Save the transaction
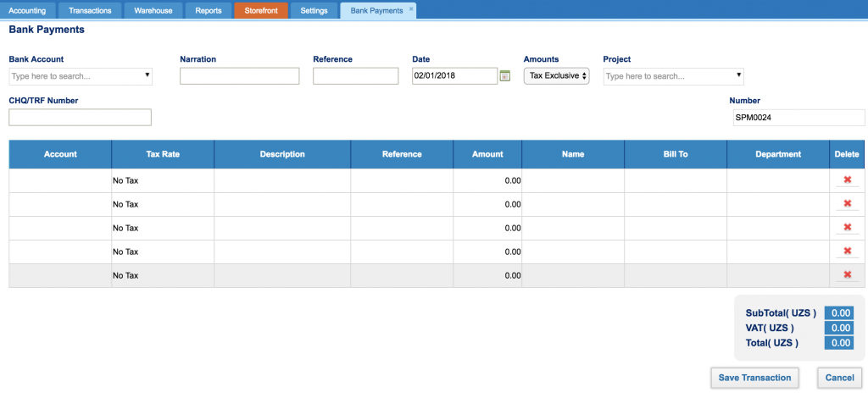The image size is (868, 398). click(x=754, y=378)
